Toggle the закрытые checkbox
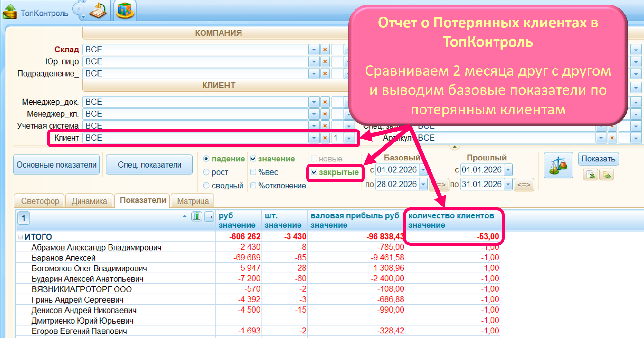Image resolution: width=644 pixels, height=338 pixels. pyautogui.click(x=314, y=172)
